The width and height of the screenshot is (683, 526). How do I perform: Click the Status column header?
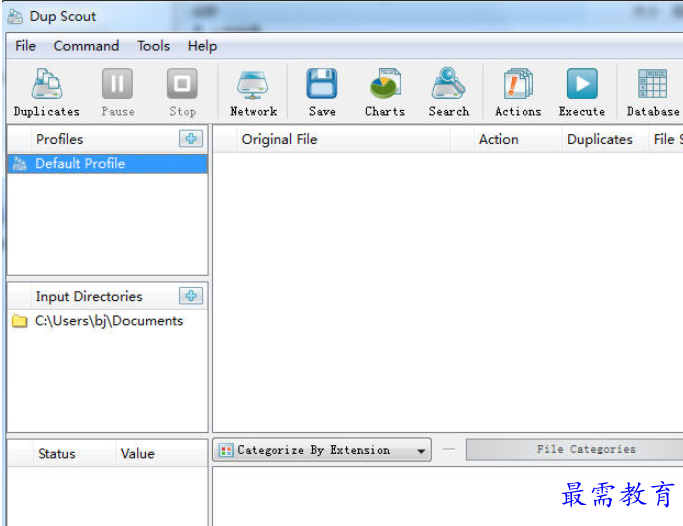(74, 454)
